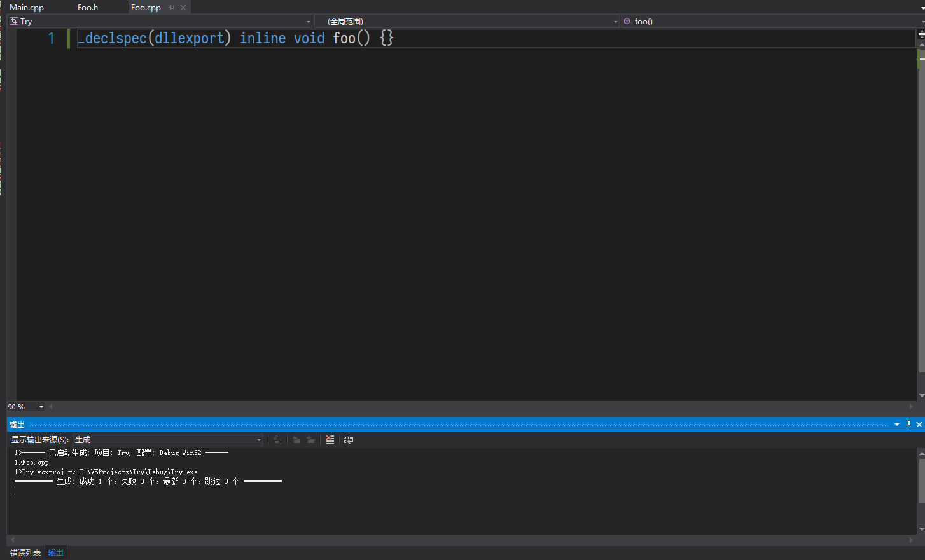Toggle auto-hide pin on the output panel
Screen dimensions: 925x560
(x=908, y=425)
